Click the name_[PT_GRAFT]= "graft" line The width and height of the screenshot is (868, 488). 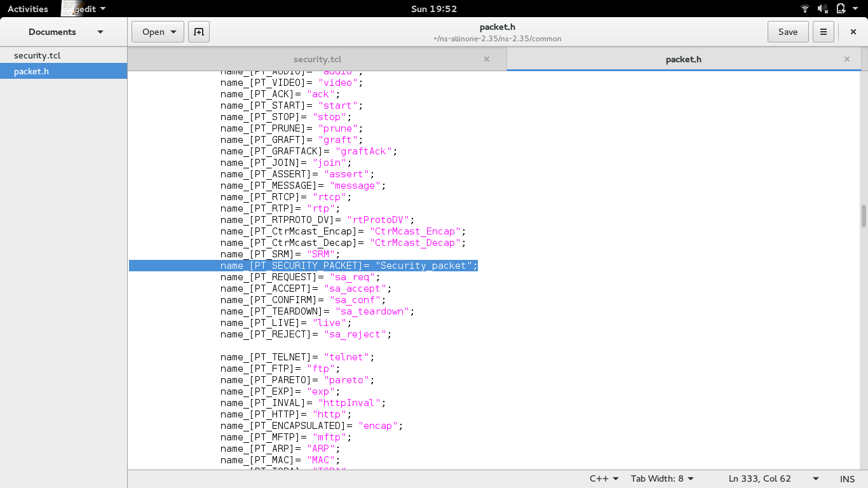click(x=292, y=140)
